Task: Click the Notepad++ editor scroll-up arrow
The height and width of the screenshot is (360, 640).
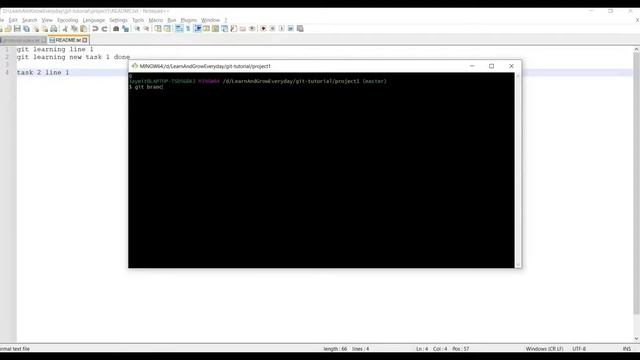Action: click(x=636, y=49)
